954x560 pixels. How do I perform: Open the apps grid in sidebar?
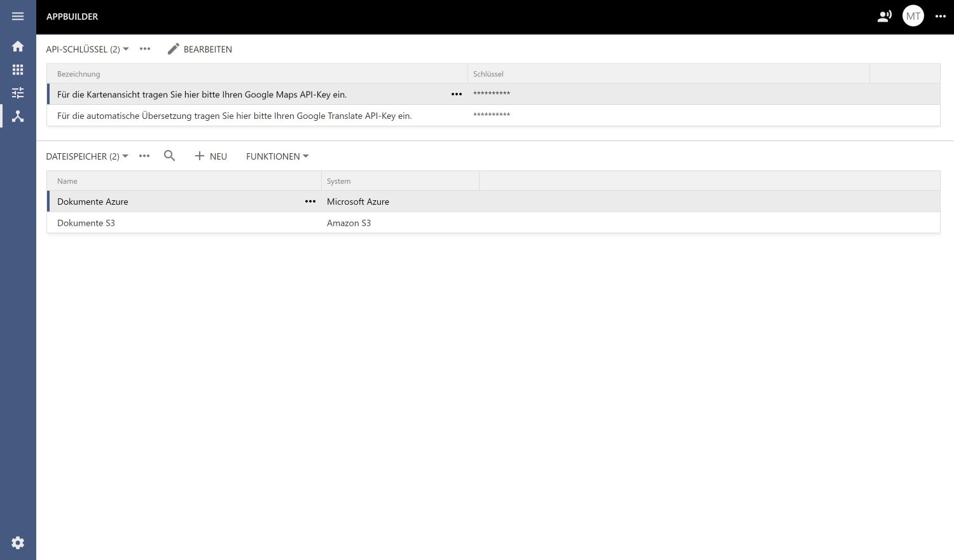click(x=18, y=70)
